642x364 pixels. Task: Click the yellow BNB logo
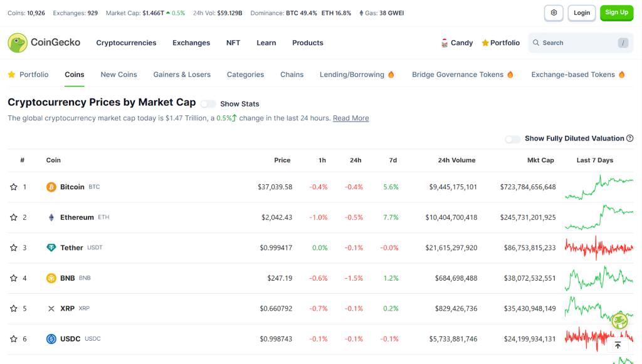click(x=51, y=278)
